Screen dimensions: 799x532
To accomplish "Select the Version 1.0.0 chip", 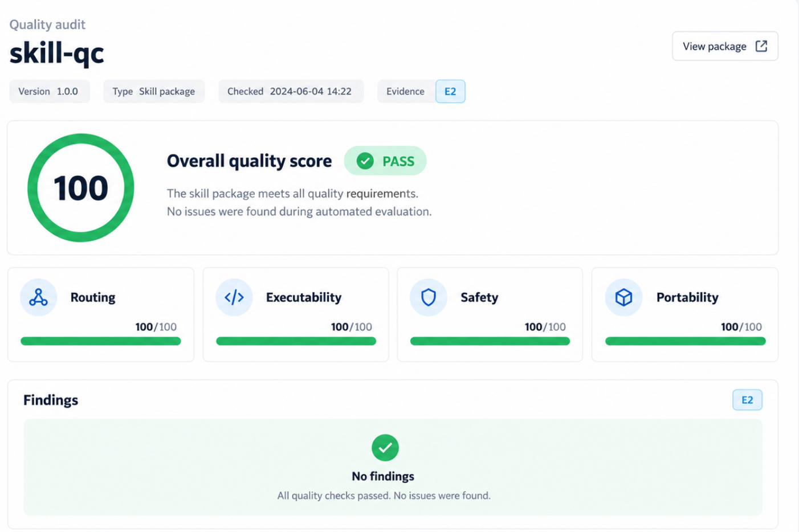I will pyautogui.click(x=50, y=91).
